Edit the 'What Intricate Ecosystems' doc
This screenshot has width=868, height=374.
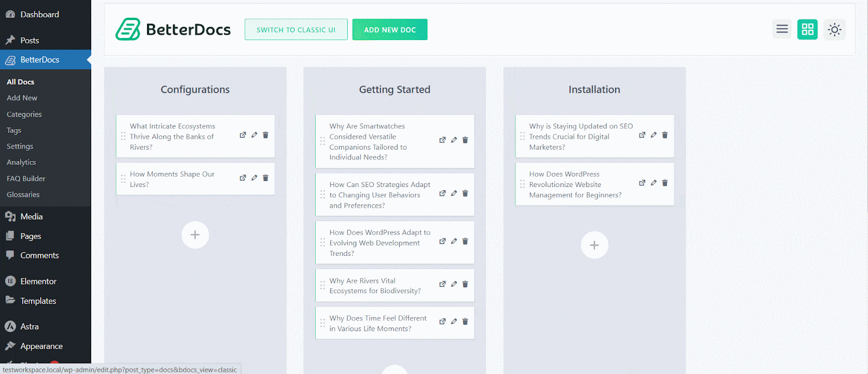click(254, 135)
